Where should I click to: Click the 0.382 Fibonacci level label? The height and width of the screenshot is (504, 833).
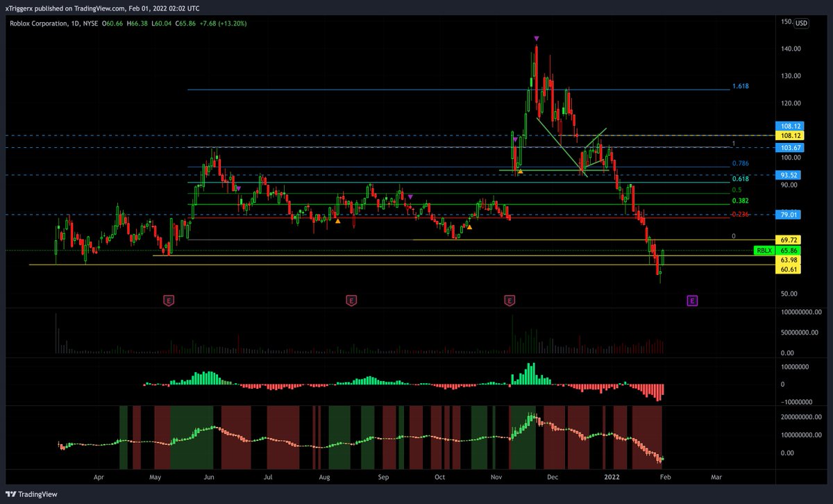pos(741,201)
